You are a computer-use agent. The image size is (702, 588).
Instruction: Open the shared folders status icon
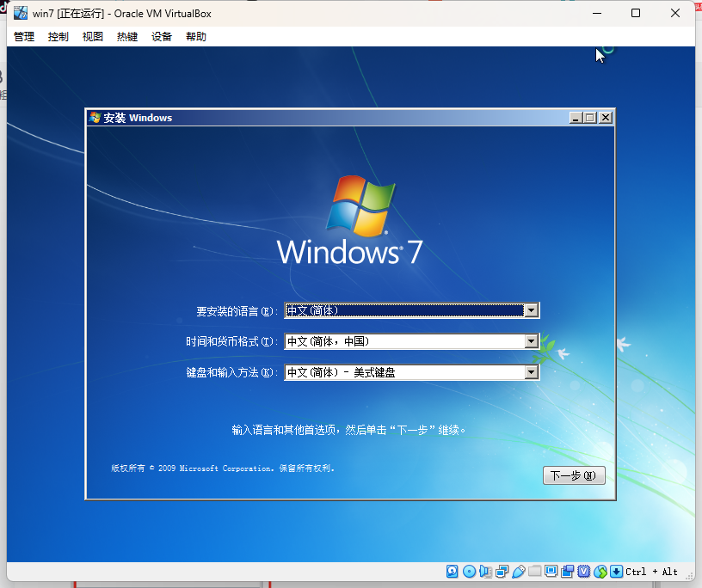click(x=534, y=571)
